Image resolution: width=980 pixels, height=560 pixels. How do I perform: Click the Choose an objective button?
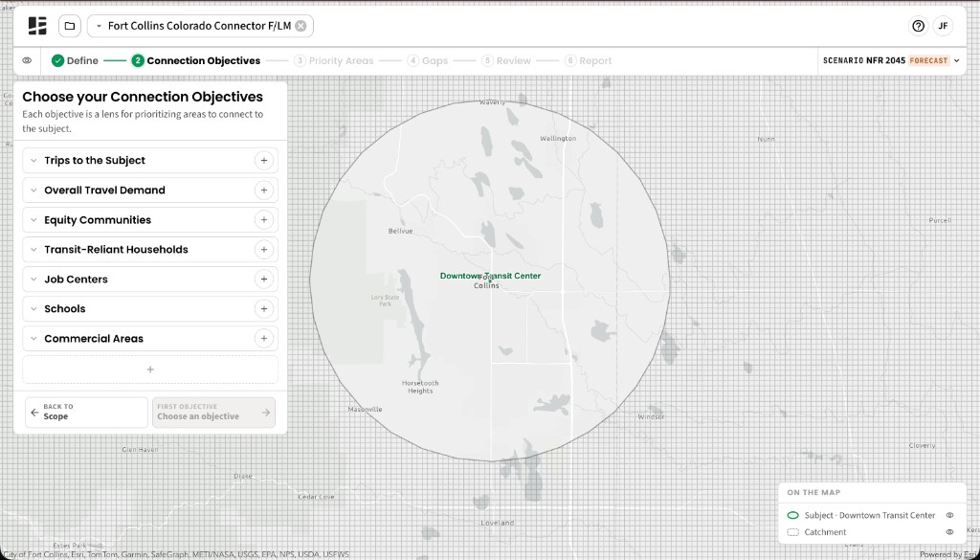tap(213, 413)
